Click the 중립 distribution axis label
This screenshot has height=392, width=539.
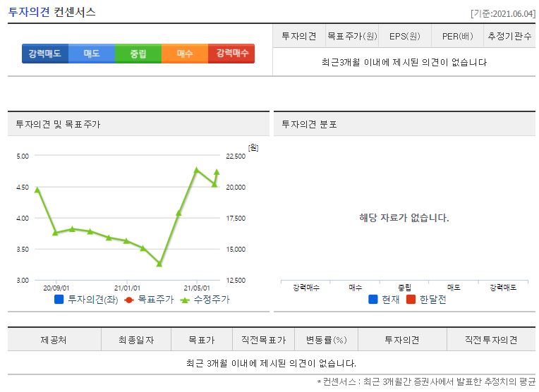[x=404, y=287]
